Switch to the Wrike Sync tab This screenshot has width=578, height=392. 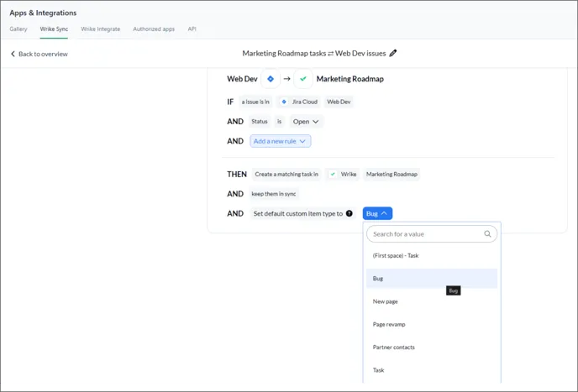54,29
